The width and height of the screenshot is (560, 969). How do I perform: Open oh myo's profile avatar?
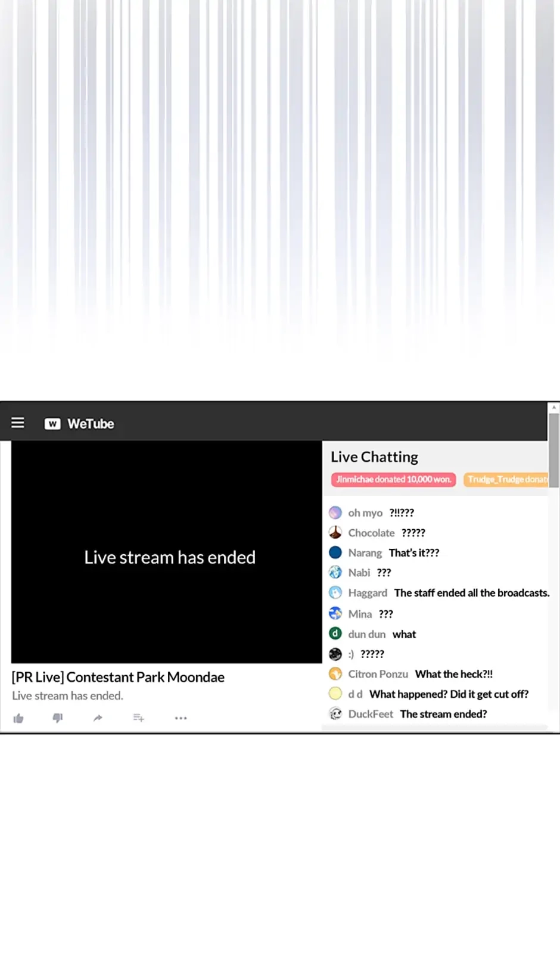click(335, 513)
